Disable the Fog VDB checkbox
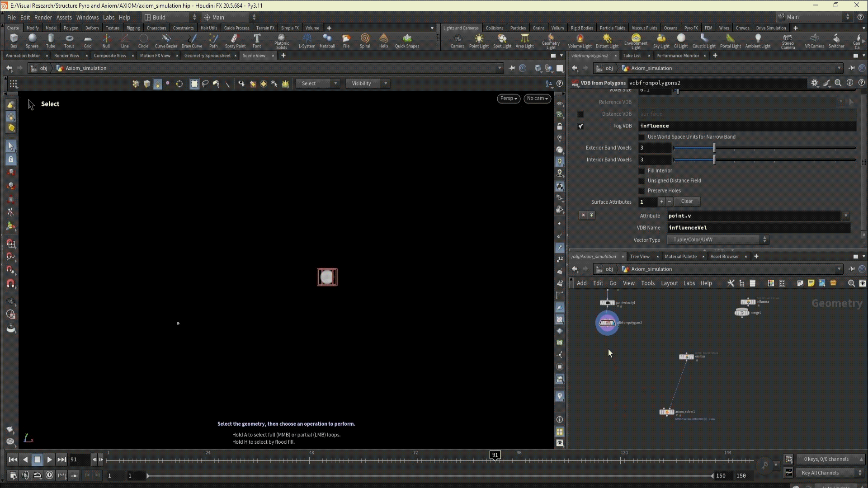Viewport: 868px width, 488px height. coord(581,126)
